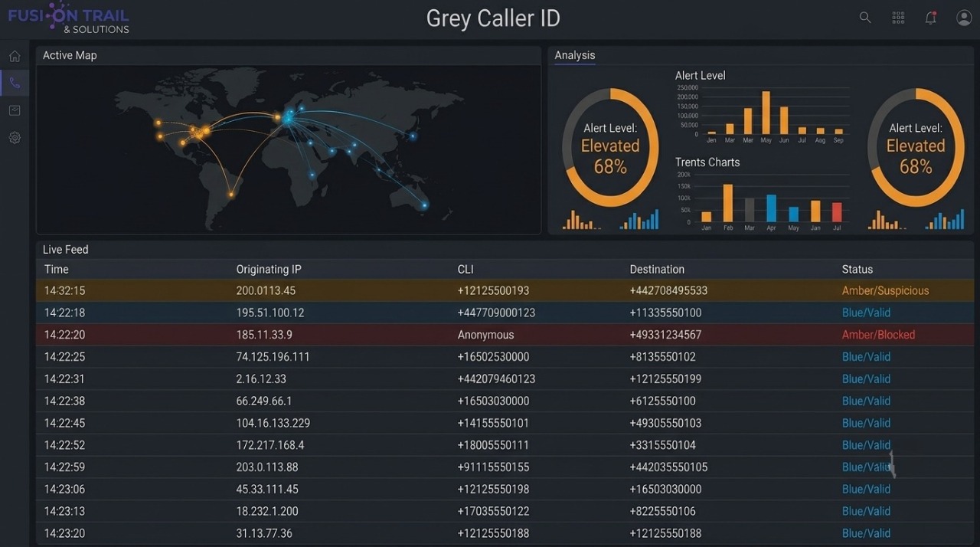Click originating IP 31.13.77.36

point(264,534)
